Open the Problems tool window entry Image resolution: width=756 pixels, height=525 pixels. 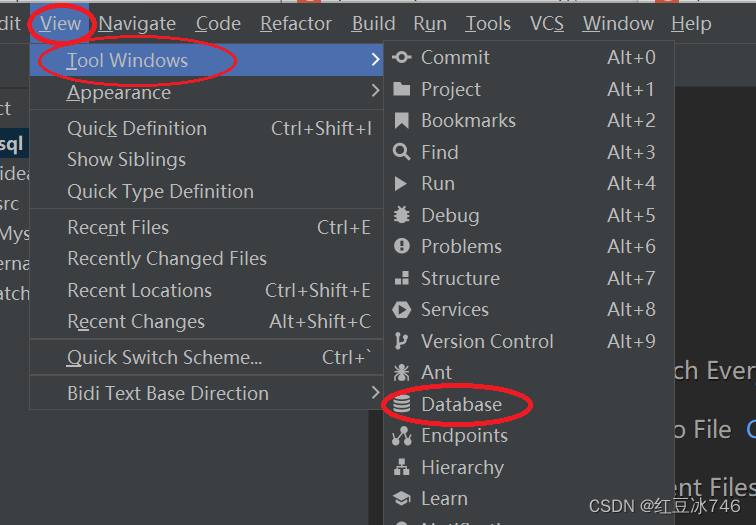(x=529, y=246)
